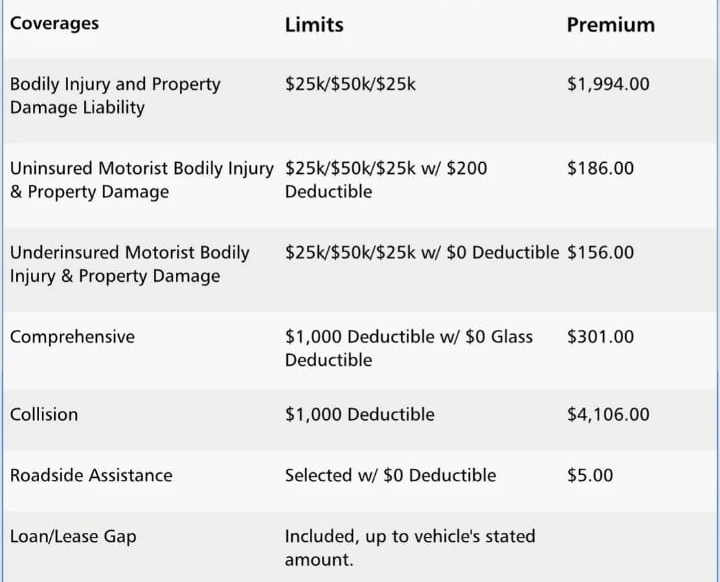Click the $200 Deductible uninsured limits text
This screenshot has width=720, height=582.
(386, 180)
